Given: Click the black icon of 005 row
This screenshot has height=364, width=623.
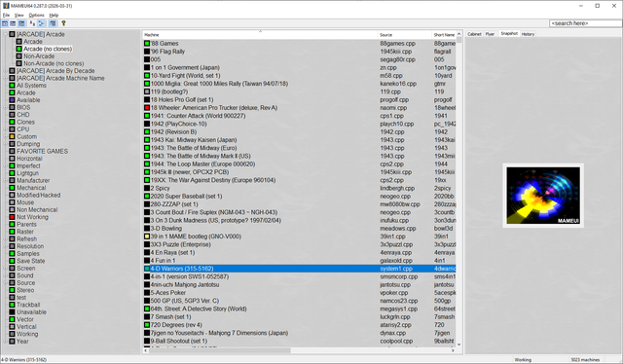Looking at the screenshot, I should 147,59.
